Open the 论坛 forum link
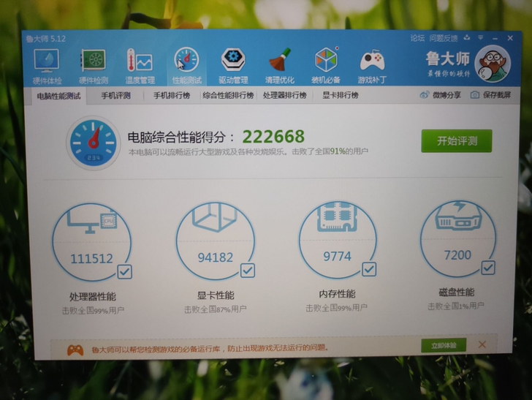Viewport: 532px width, 400px height. pos(417,38)
